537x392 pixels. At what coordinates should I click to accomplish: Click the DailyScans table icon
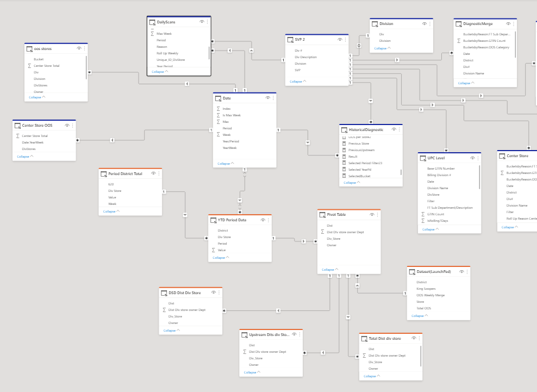(x=152, y=22)
